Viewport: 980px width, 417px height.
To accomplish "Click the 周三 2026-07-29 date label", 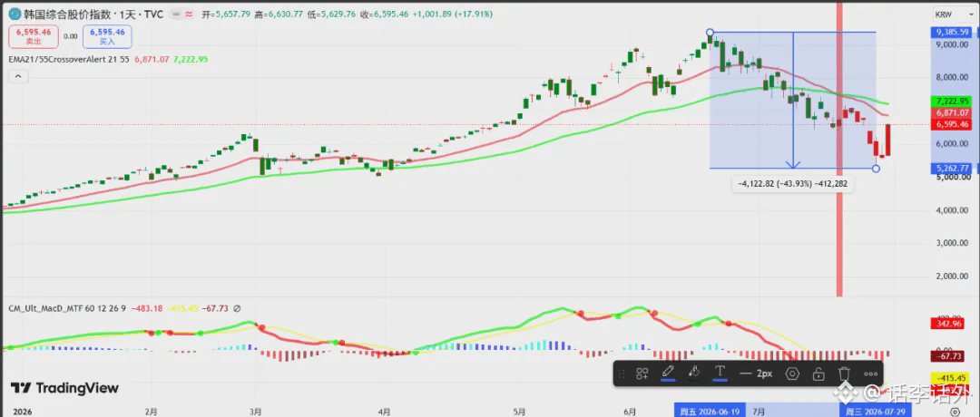I will point(875,412).
